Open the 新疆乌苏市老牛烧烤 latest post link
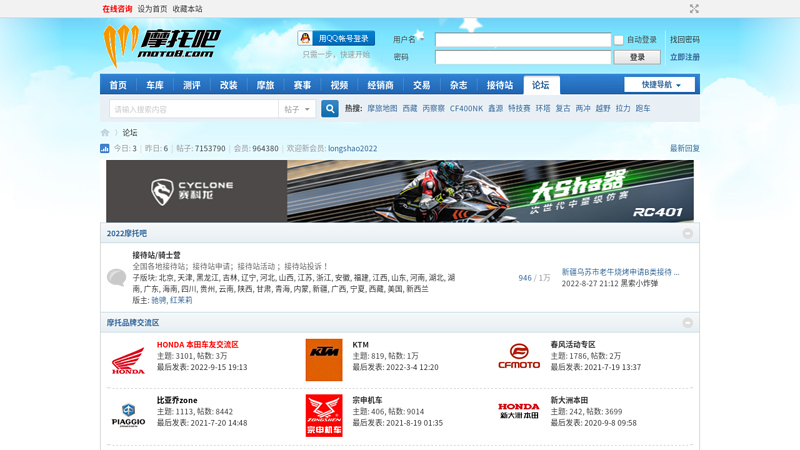 coord(620,272)
